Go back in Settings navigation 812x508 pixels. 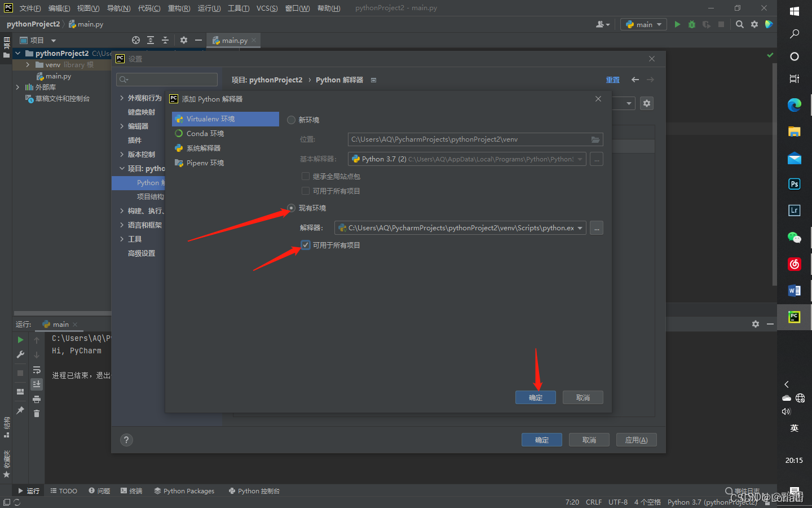coord(636,80)
